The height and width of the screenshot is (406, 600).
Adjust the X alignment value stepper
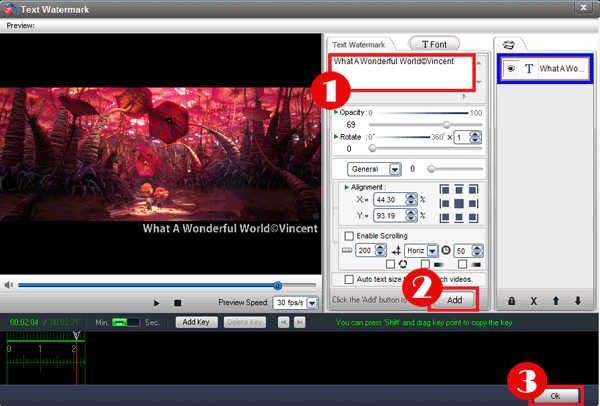411,199
